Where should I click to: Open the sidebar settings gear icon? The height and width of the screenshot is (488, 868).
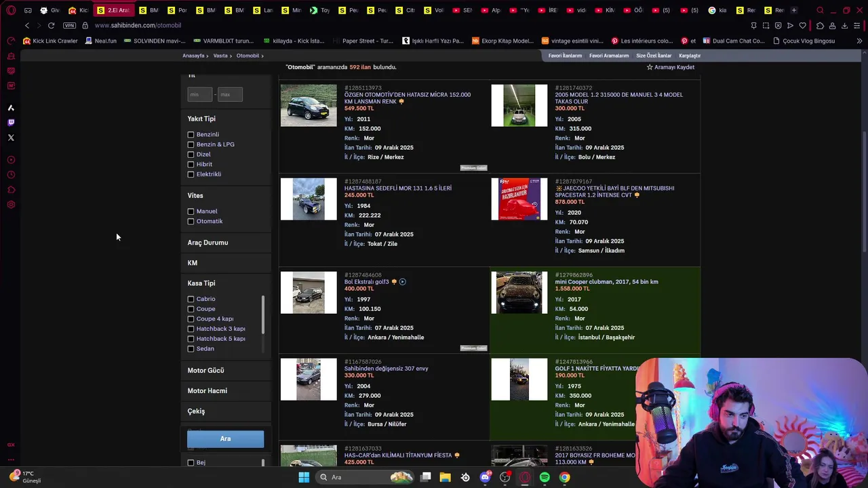tap(11, 205)
